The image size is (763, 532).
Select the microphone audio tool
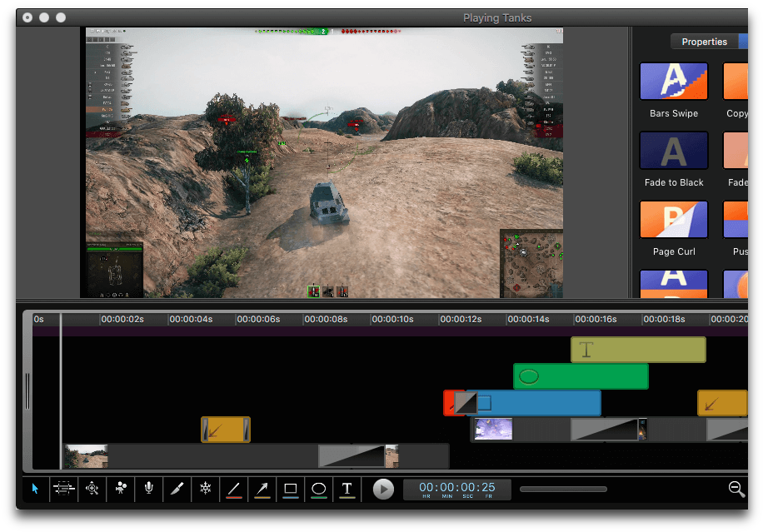coord(149,488)
